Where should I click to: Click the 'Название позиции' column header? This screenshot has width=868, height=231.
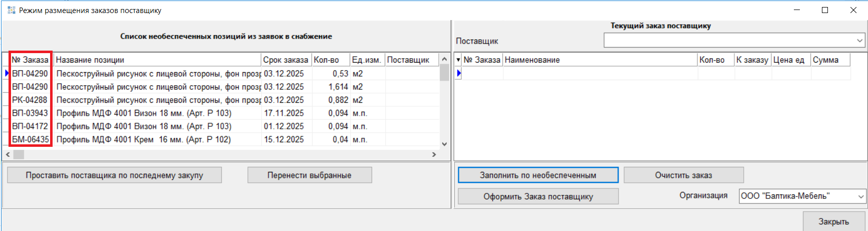tap(157, 60)
